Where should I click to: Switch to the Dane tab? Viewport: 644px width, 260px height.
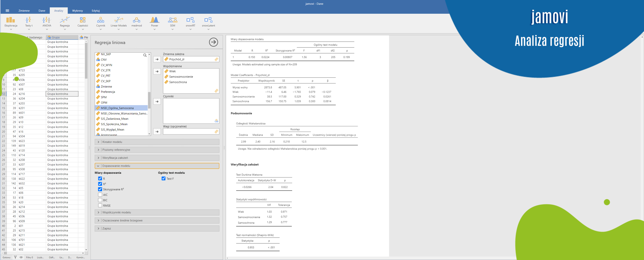coord(42,11)
